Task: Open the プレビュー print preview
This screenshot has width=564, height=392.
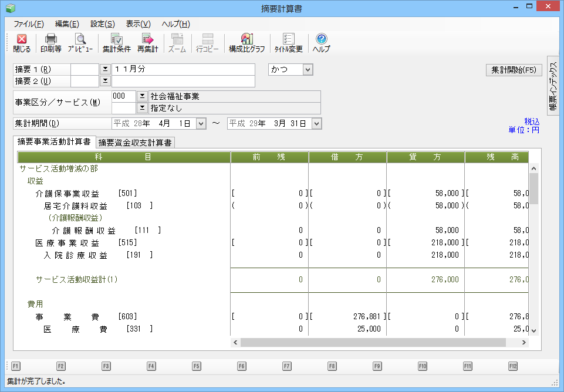Action: coord(80,43)
